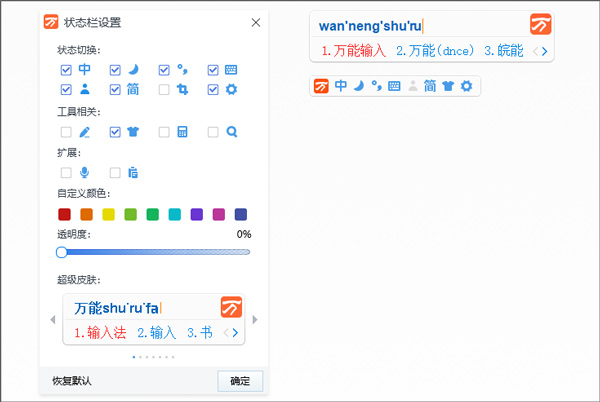Click the pinyin text wan'neng'shu'ru
Image resolution: width=600 pixels, height=402 pixels.
pos(370,26)
